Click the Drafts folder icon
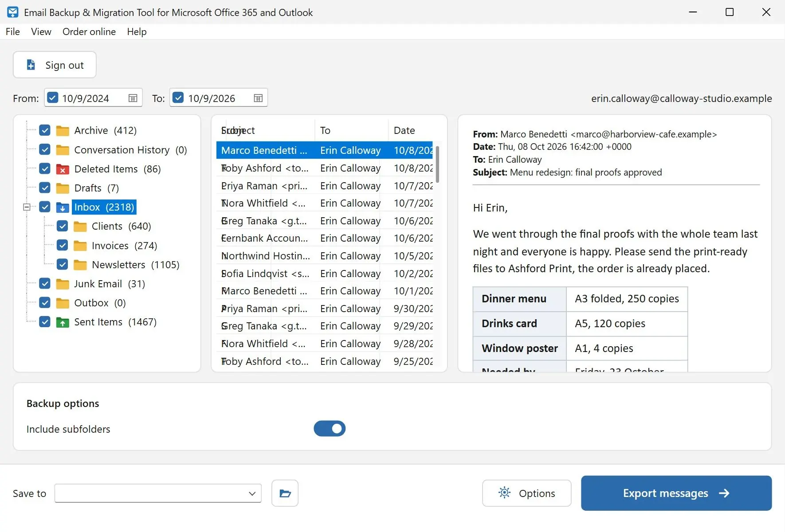Viewport: 785px width, 532px height. coord(63,188)
